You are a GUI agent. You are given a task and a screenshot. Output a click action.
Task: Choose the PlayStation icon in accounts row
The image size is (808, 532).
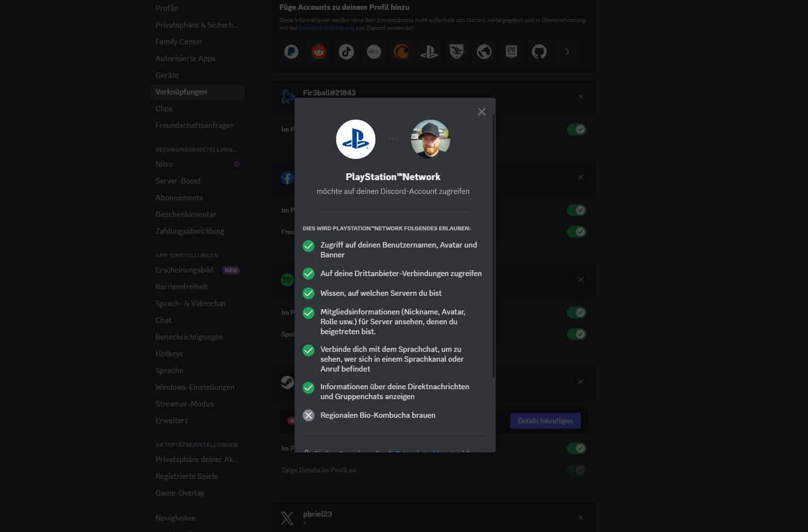point(429,52)
